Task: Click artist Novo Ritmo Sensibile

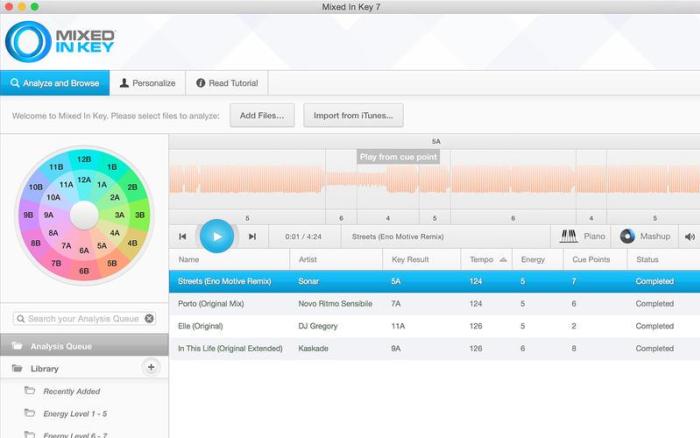Action: point(335,304)
